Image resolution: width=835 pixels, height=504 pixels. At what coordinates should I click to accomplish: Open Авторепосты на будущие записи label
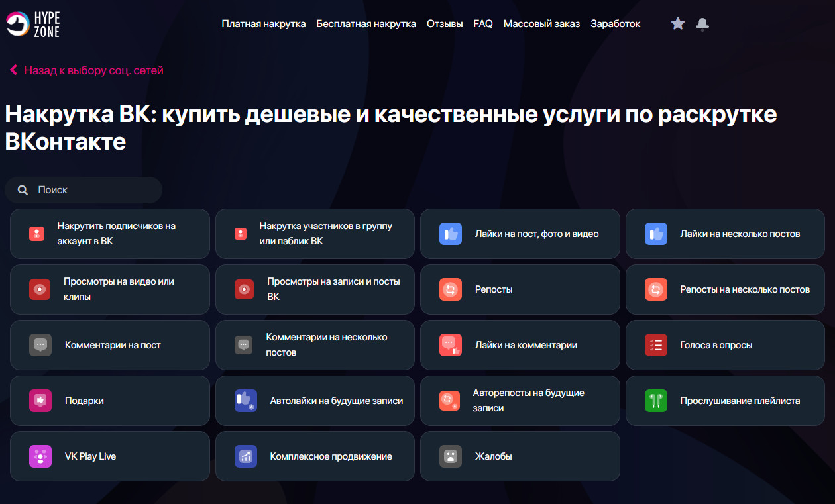tap(529, 401)
